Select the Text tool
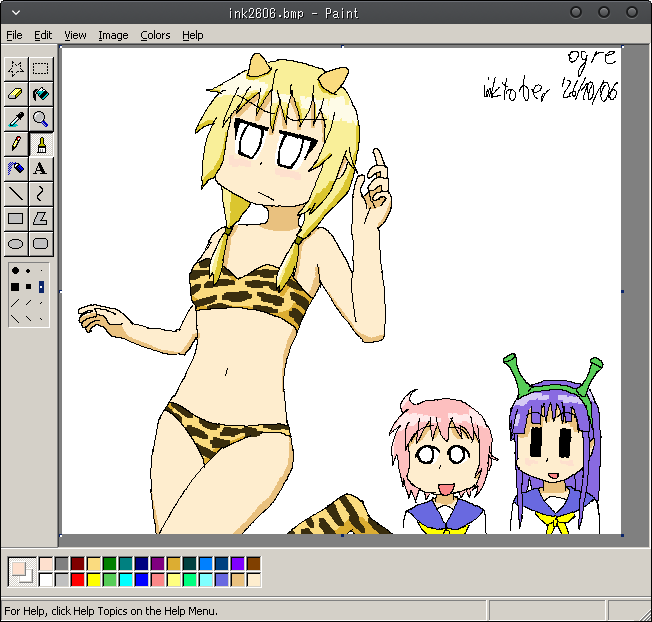652x622 pixels. click(x=41, y=169)
